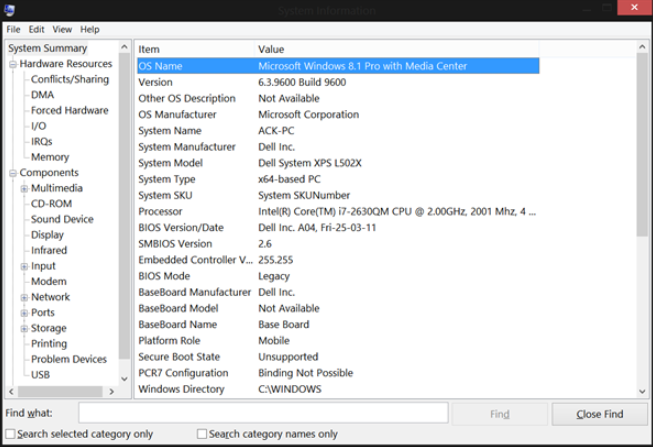Click tree pane scroll left arrow
The width and height of the screenshot is (653, 447).
pyautogui.click(x=11, y=392)
